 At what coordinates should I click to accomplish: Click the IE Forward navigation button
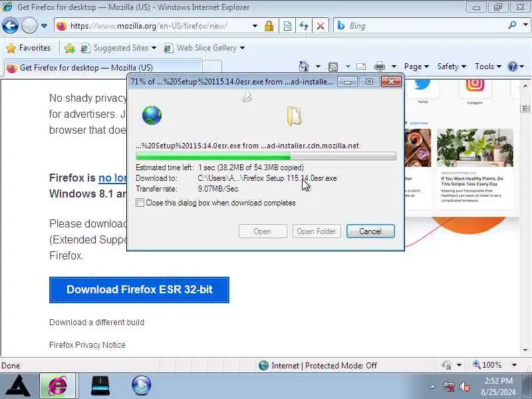[x=29, y=26]
